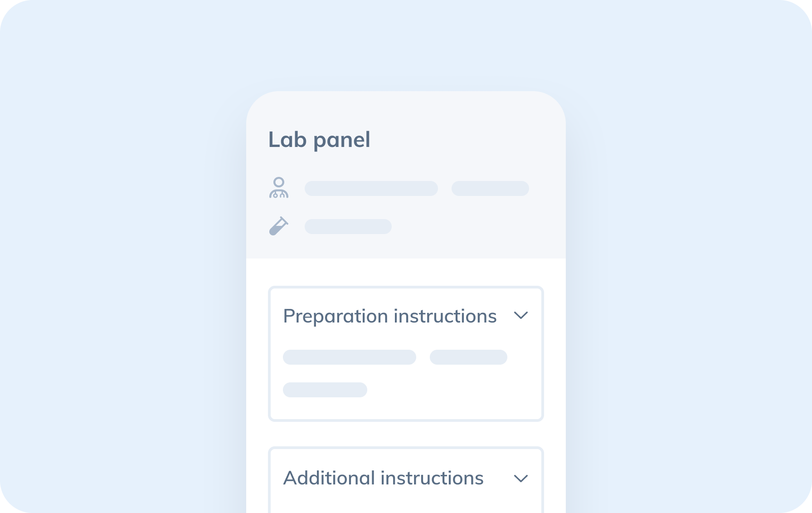812x513 pixels.
Task: Select the short placeholder on doctor row
Action: pyautogui.click(x=490, y=188)
